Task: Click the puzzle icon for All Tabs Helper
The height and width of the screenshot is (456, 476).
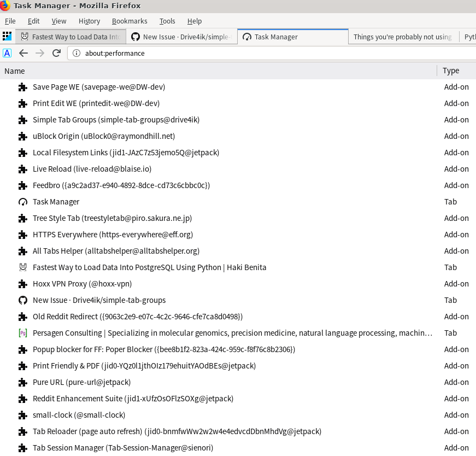Action: click(x=23, y=252)
